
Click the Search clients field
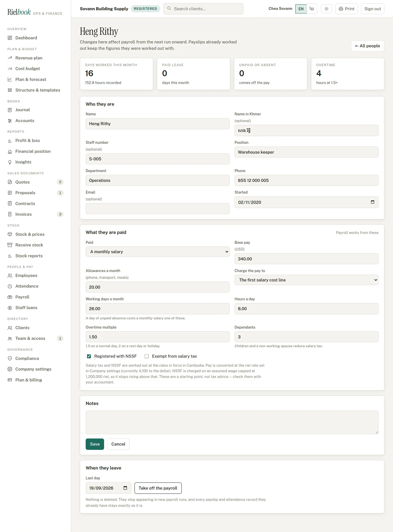[x=203, y=9]
